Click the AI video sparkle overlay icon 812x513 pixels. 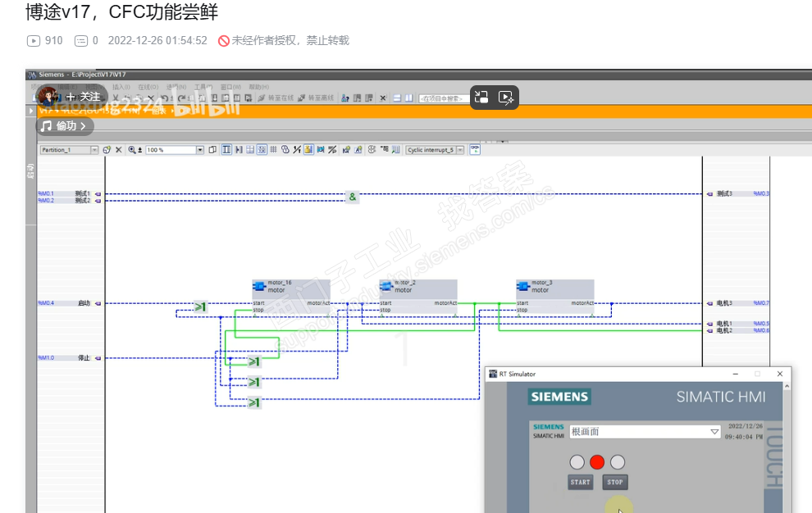click(x=505, y=98)
